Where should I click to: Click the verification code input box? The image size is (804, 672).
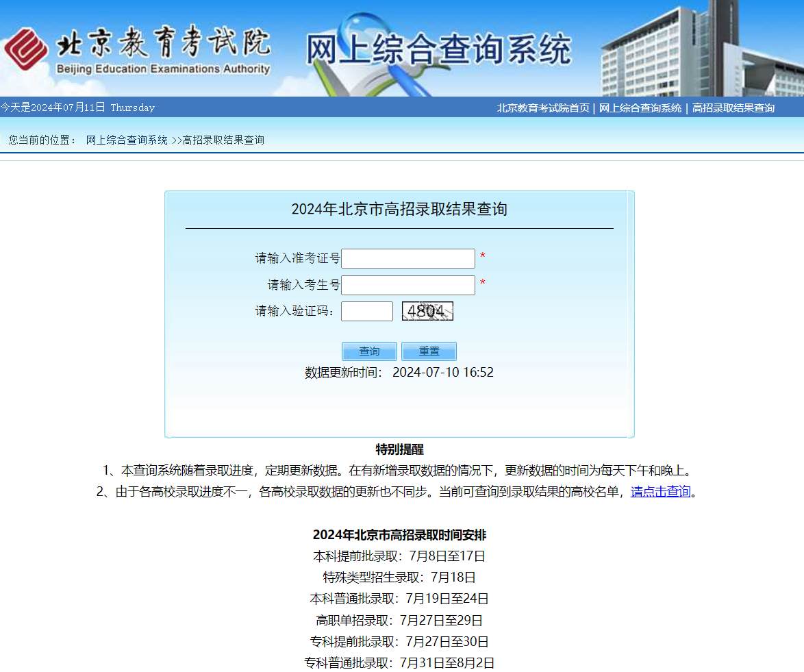366,310
